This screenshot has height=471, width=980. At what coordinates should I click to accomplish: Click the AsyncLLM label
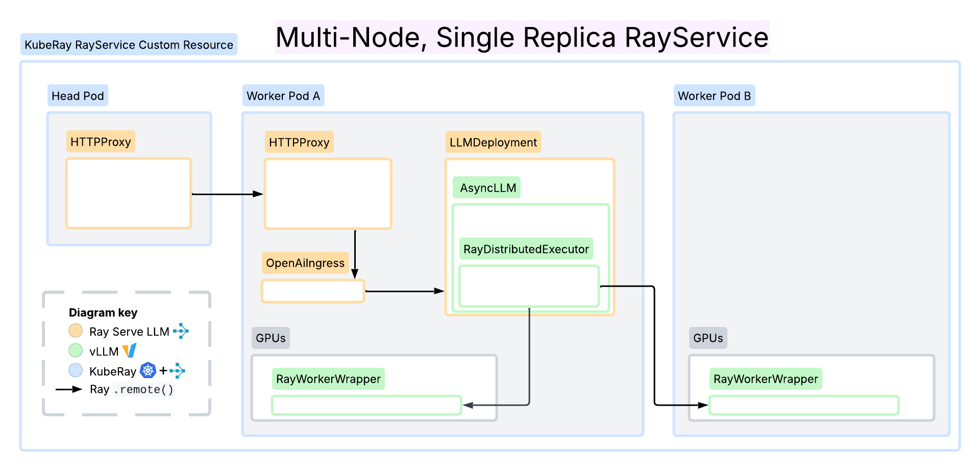pos(487,187)
